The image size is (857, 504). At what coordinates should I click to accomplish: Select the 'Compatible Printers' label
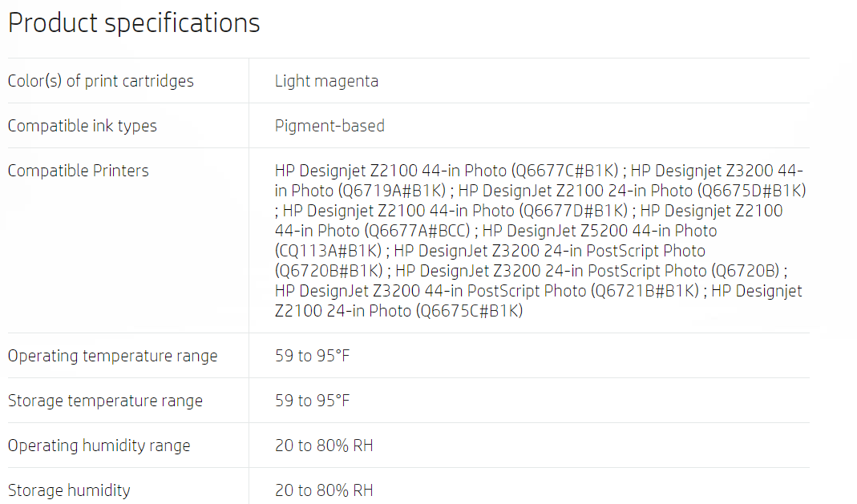point(78,171)
